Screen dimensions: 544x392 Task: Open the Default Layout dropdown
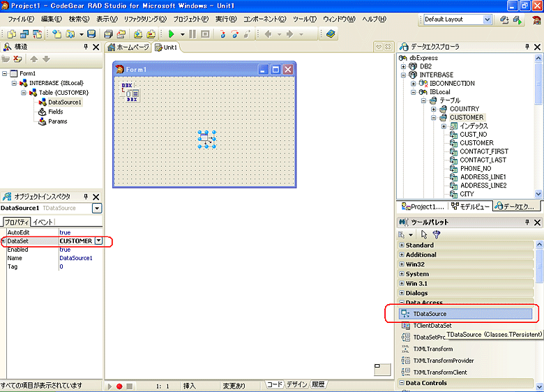coord(487,20)
